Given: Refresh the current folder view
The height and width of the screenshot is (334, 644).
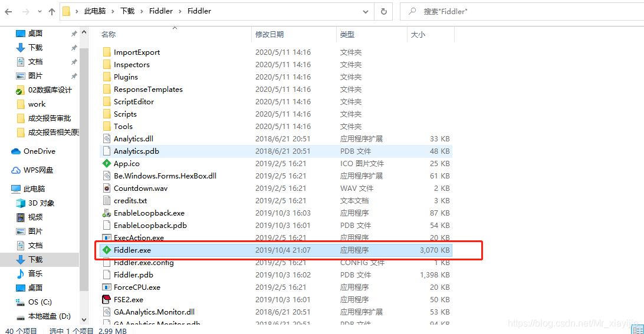Looking at the screenshot, I should point(383,12).
